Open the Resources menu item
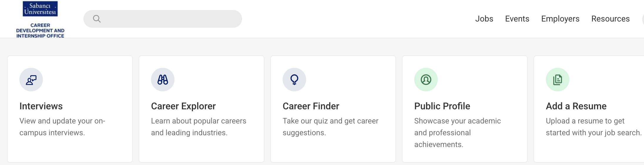This screenshot has width=644, height=165. 611,19
